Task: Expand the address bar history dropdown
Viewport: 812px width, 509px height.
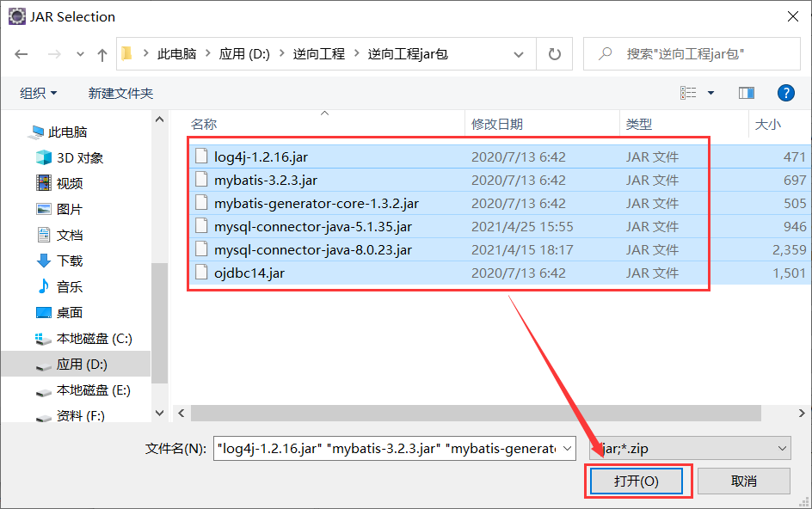Action: point(519,54)
